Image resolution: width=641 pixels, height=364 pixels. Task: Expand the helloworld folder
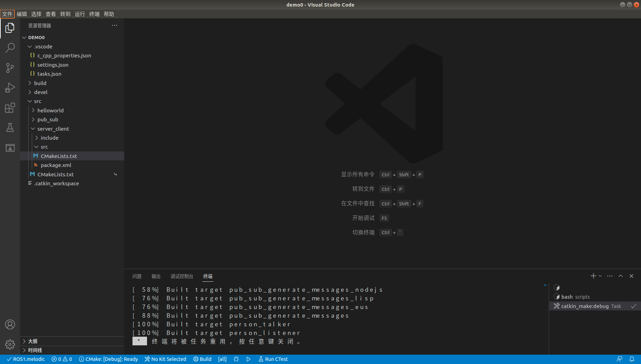pos(72,110)
